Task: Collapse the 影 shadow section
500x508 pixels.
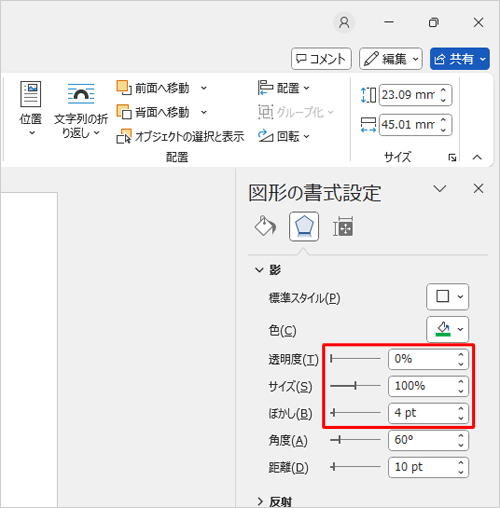Action: (259, 270)
